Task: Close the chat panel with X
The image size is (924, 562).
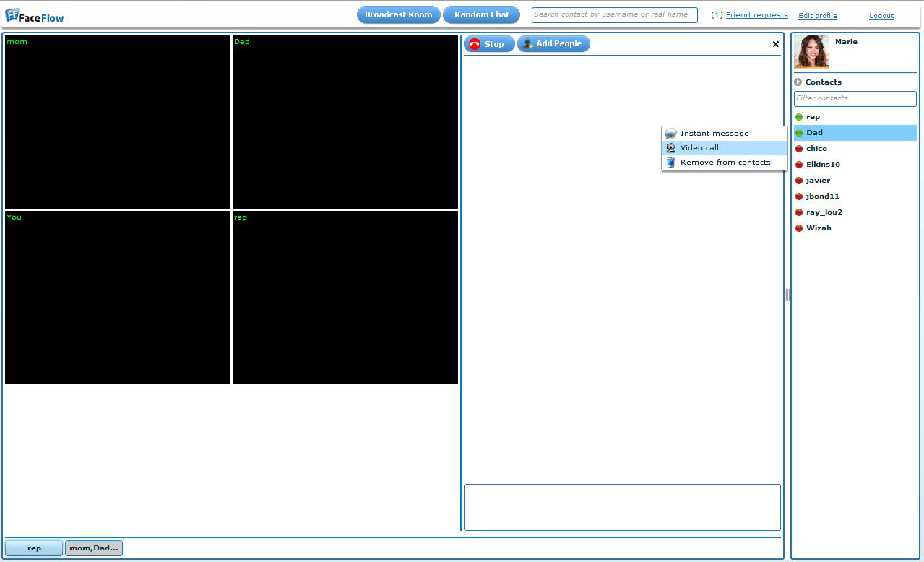Action: (x=776, y=44)
